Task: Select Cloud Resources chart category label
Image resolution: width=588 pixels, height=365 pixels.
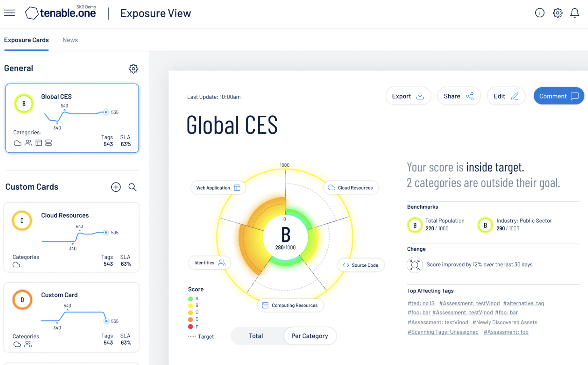Action: tap(351, 188)
